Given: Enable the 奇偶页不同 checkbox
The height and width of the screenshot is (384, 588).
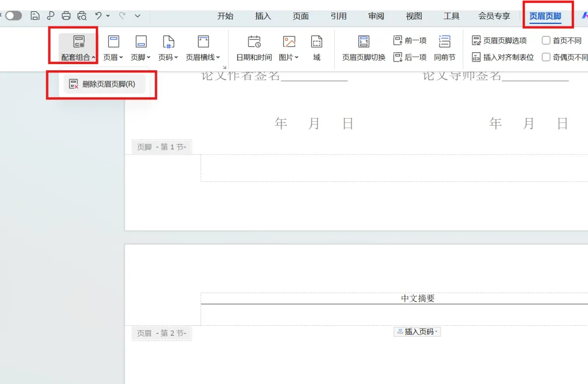Looking at the screenshot, I should pyautogui.click(x=546, y=57).
